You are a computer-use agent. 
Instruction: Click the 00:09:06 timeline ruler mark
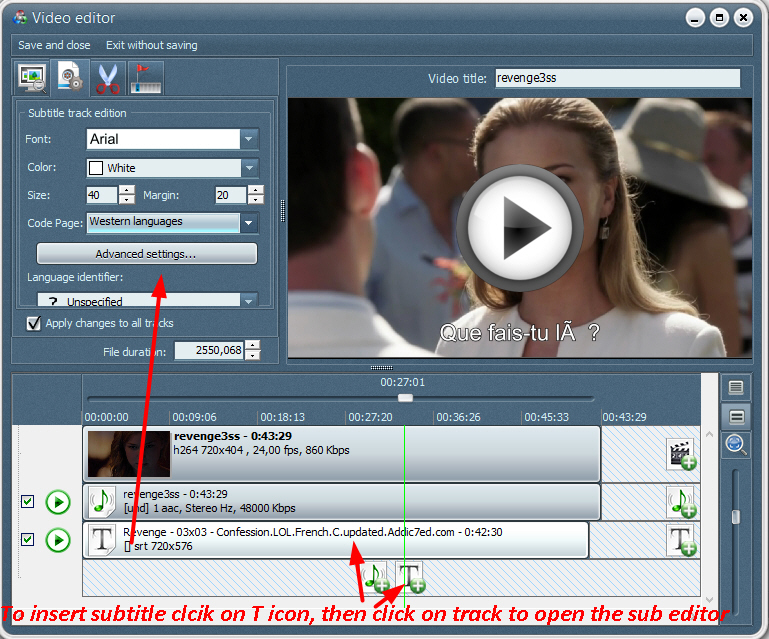(x=194, y=417)
